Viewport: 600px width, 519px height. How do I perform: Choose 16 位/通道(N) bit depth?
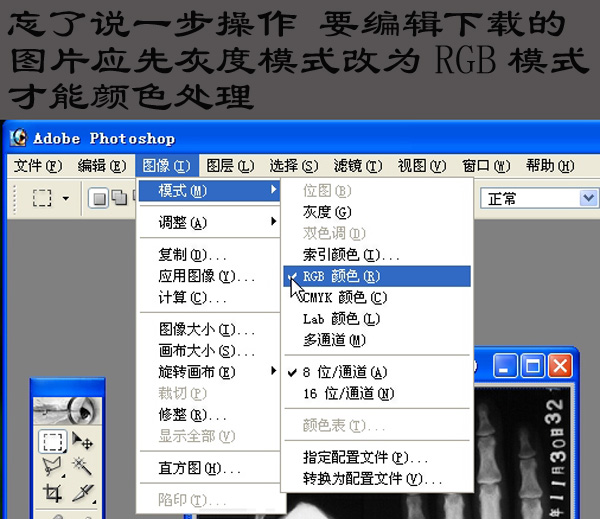377,393
